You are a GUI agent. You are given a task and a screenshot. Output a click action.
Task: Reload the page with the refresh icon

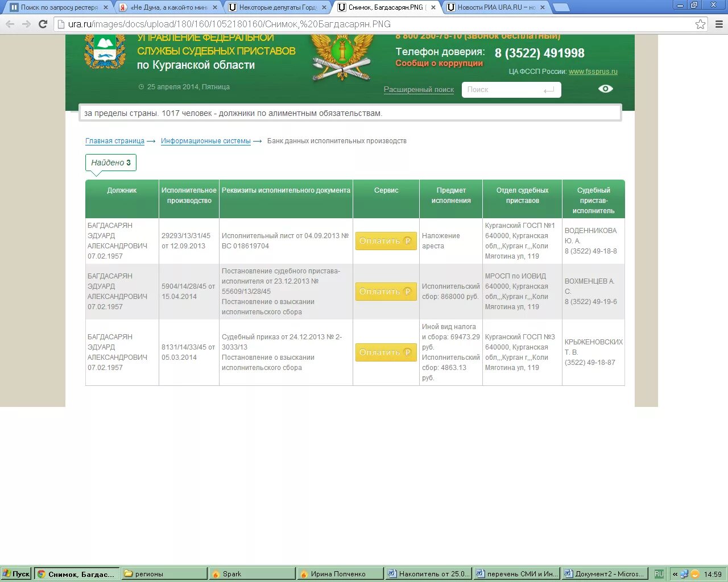43,24
